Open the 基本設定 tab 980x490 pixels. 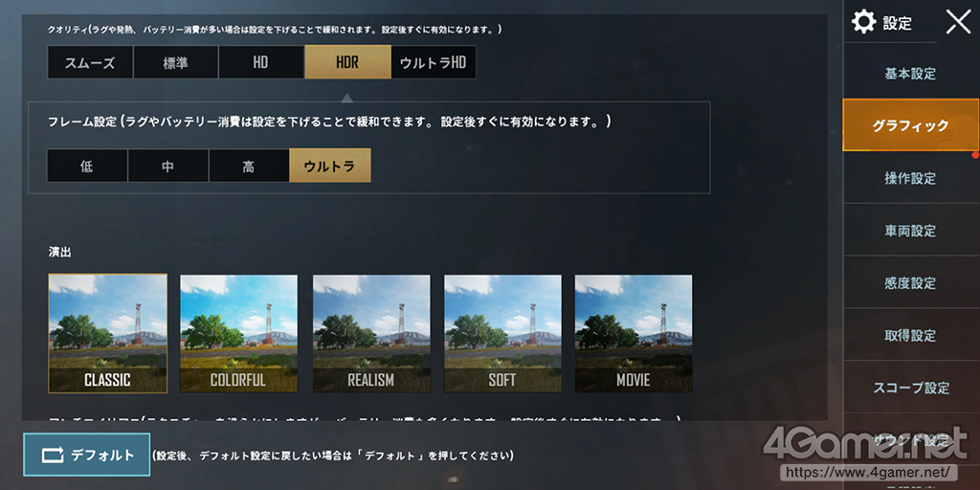pos(911,73)
